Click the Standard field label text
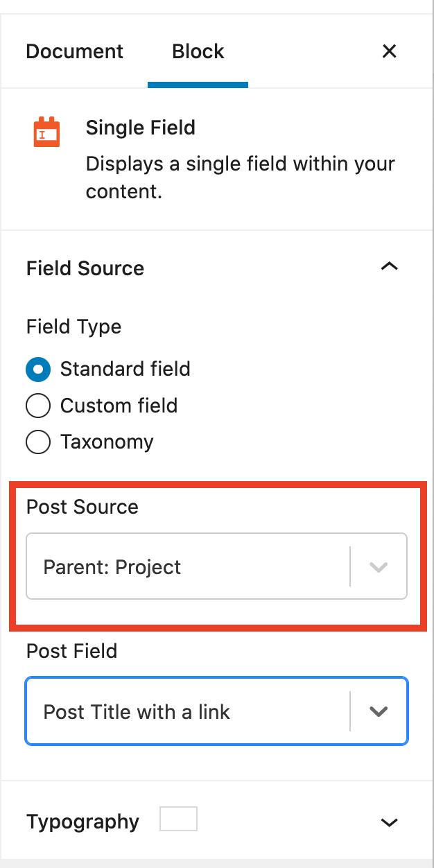Viewport: 434px width, 868px height. coord(125,369)
